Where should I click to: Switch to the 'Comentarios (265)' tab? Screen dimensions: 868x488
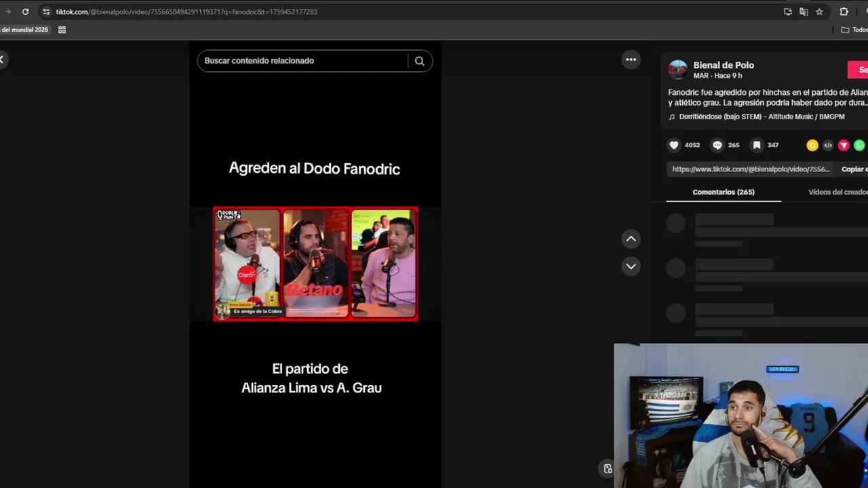point(724,192)
